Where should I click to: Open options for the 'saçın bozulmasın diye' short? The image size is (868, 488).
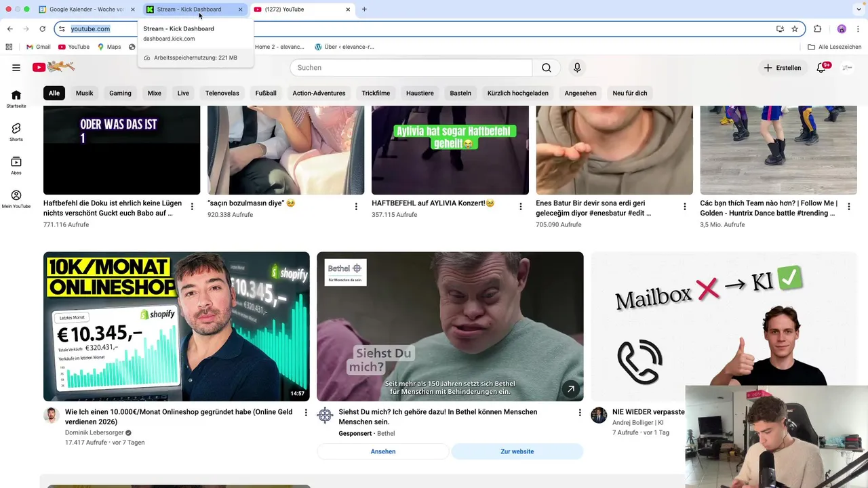point(356,207)
